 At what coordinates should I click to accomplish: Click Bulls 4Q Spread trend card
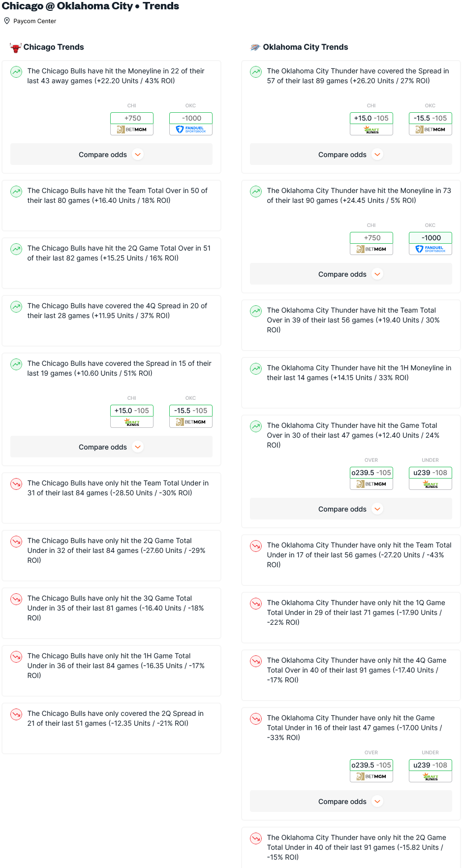(111, 321)
